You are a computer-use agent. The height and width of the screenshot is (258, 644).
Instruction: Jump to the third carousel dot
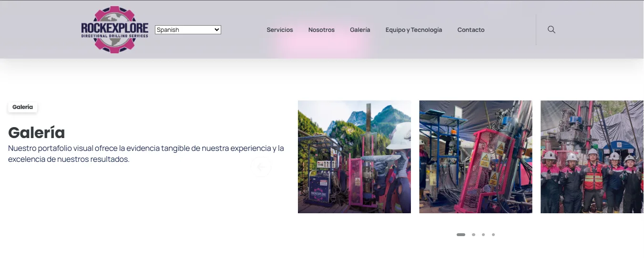[x=483, y=235]
